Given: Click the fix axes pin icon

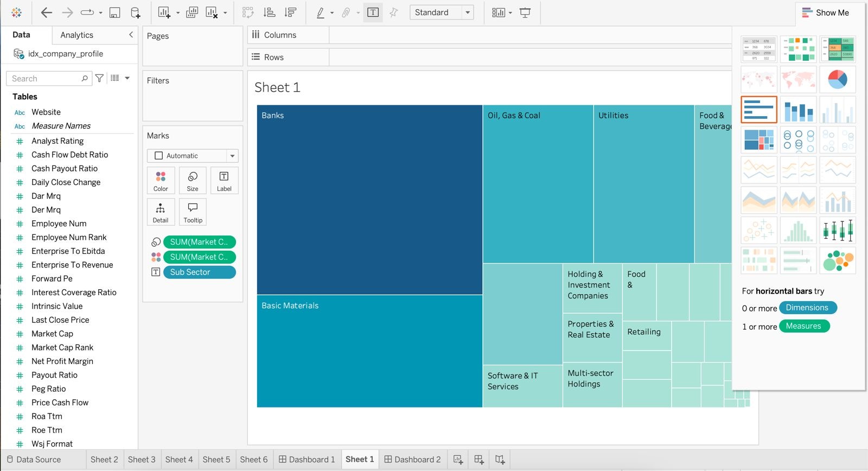Looking at the screenshot, I should [394, 12].
